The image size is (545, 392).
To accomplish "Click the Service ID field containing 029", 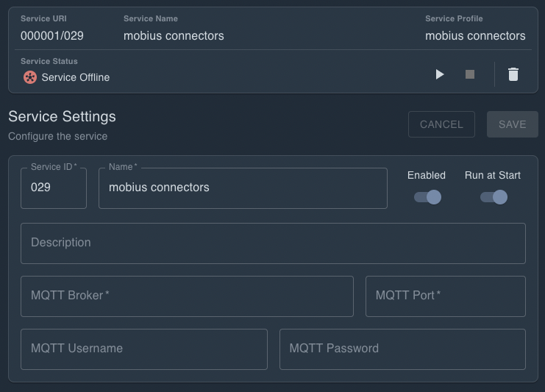I will (54, 188).
